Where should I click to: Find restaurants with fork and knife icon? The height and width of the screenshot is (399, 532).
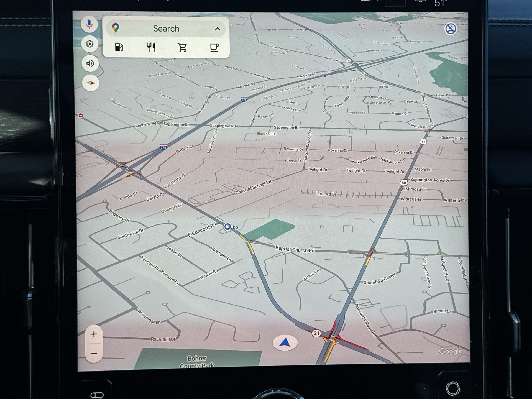151,47
